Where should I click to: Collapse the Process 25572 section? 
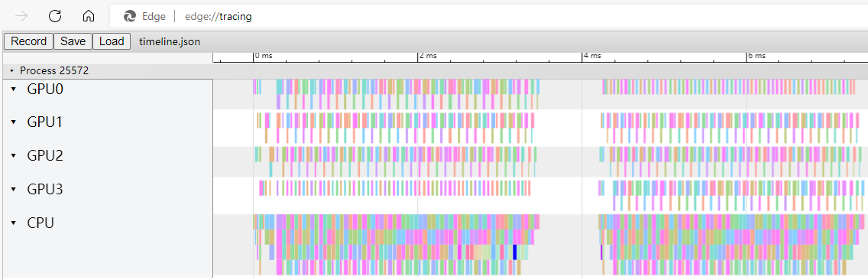12,71
